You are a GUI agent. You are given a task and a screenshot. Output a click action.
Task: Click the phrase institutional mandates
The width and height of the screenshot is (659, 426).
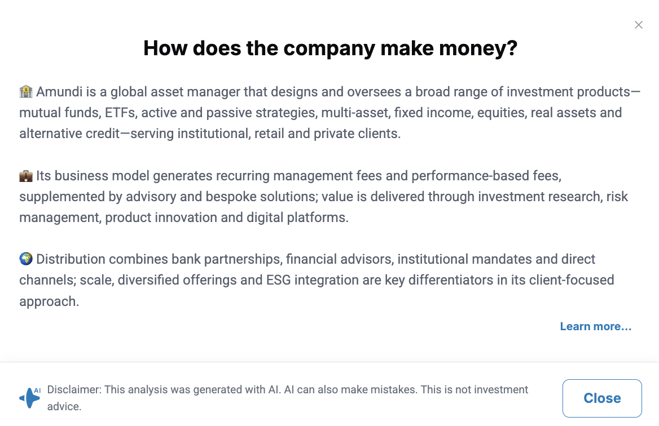464,259
